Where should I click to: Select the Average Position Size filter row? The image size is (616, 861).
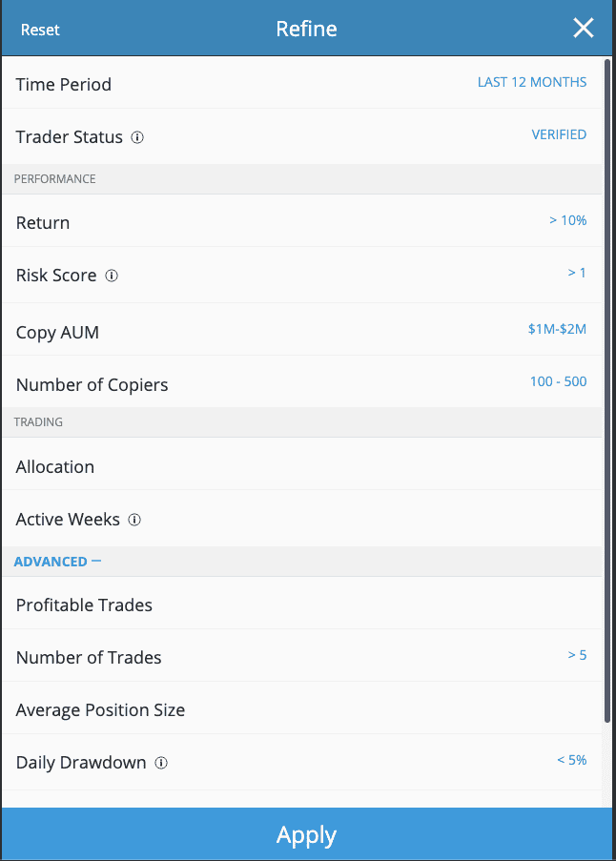coord(302,708)
